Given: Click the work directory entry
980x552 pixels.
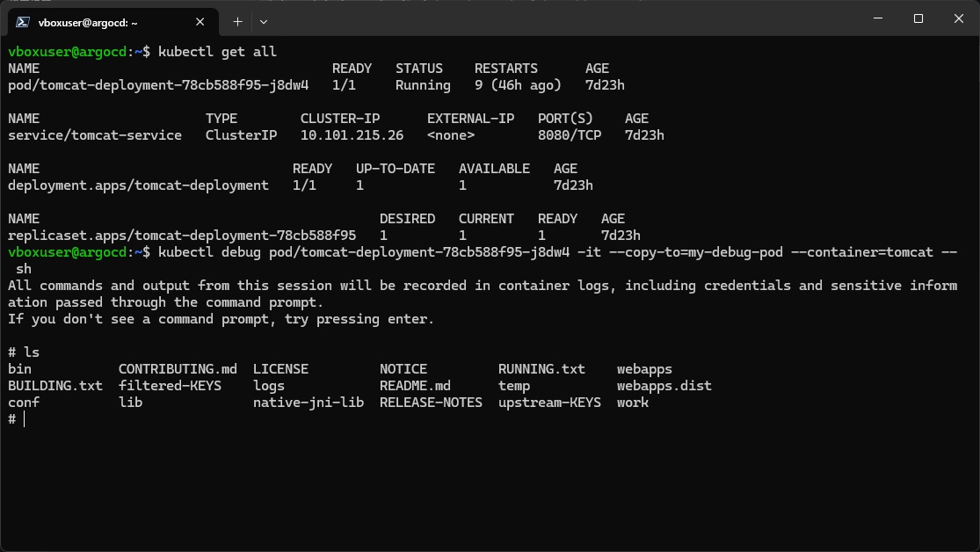Looking at the screenshot, I should pyautogui.click(x=633, y=403).
